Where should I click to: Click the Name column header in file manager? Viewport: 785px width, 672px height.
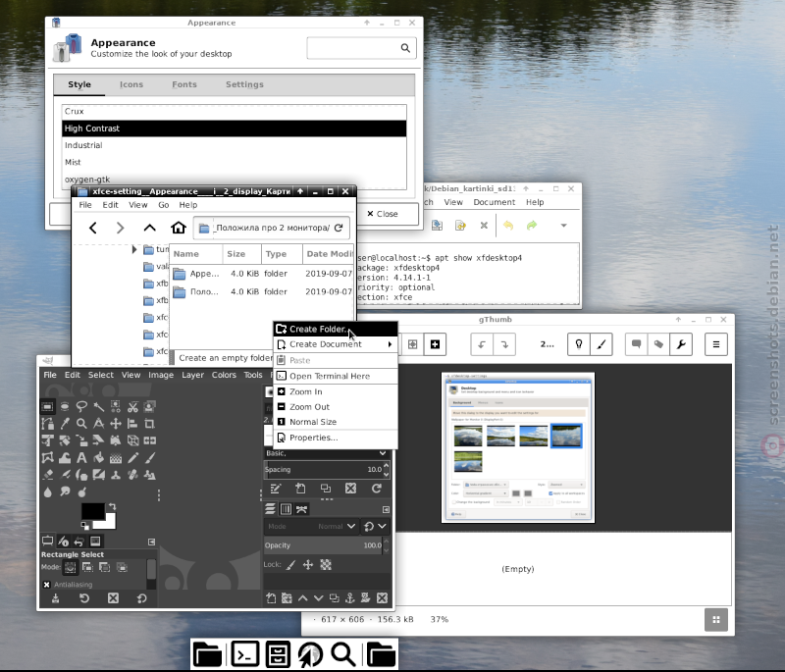pyautogui.click(x=196, y=254)
